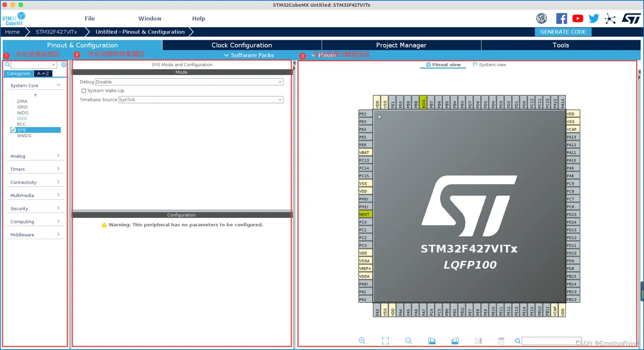Select the Categories tab

pos(18,74)
